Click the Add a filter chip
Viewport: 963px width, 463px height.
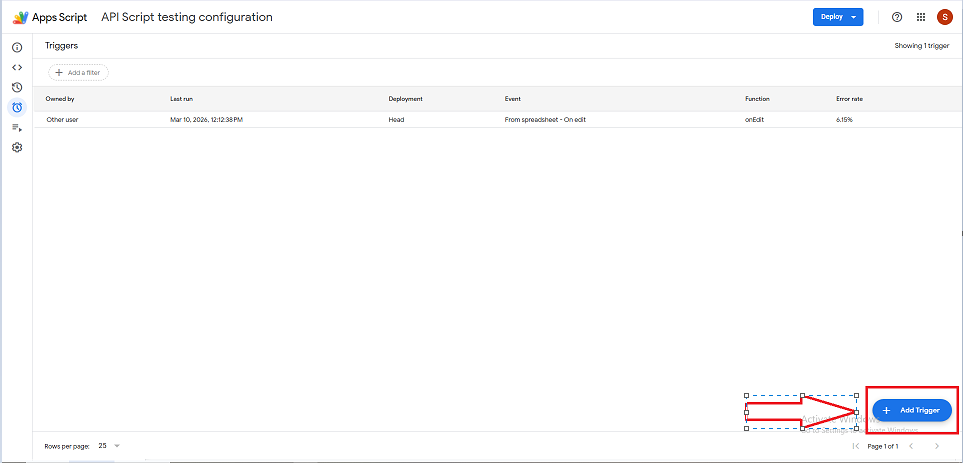[x=78, y=72]
